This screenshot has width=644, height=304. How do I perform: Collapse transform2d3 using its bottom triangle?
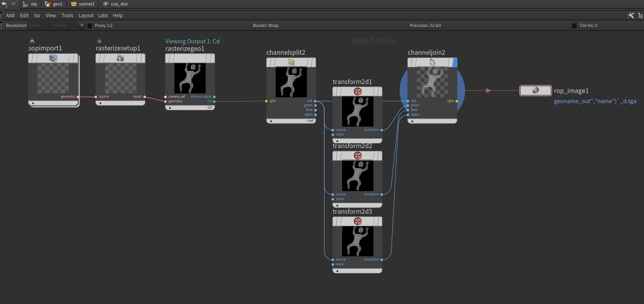click(x=337, y=271)
